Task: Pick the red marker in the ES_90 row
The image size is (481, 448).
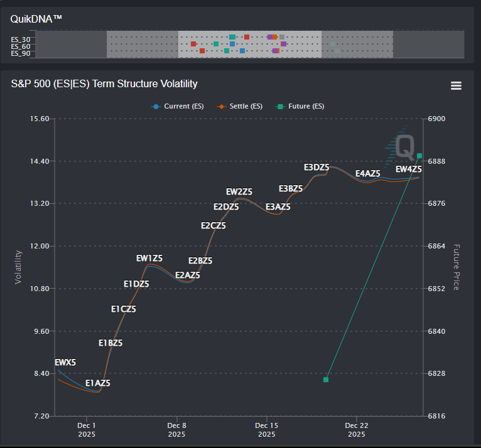Action: [x=202, y=51]
